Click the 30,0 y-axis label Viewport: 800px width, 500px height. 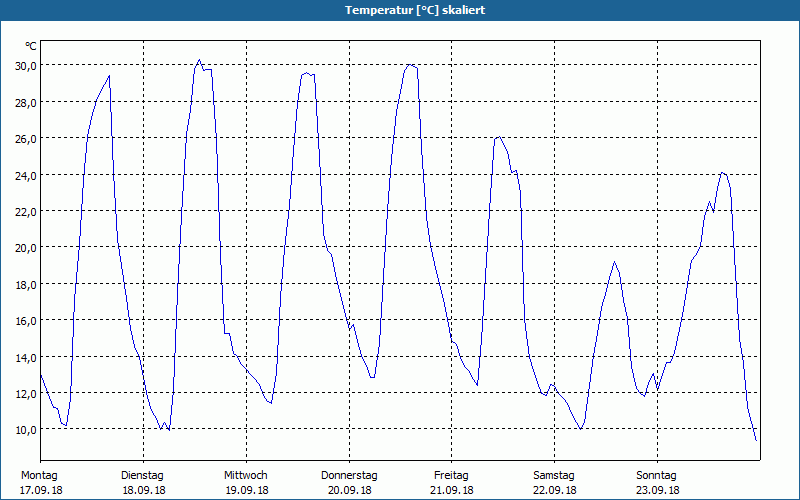26,65
